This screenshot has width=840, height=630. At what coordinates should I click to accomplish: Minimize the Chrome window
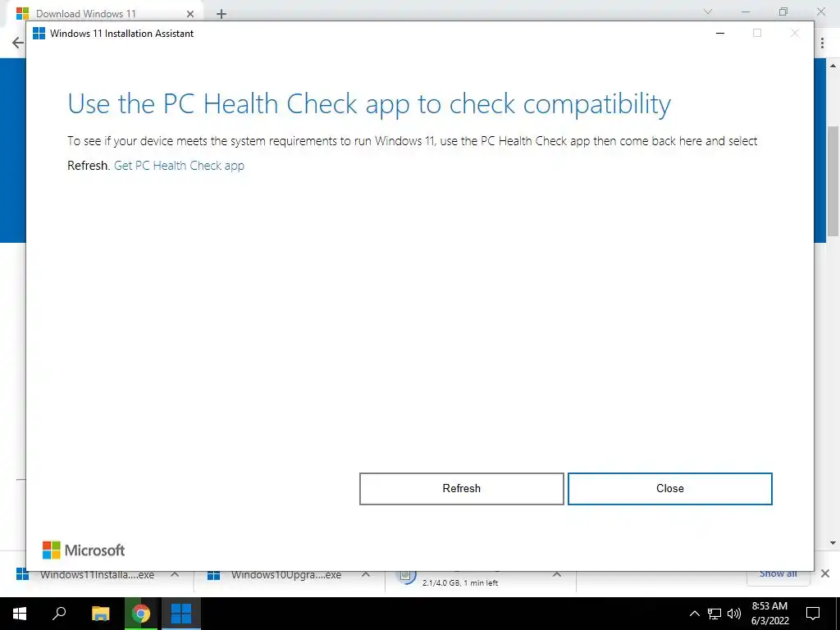(745, 11)
